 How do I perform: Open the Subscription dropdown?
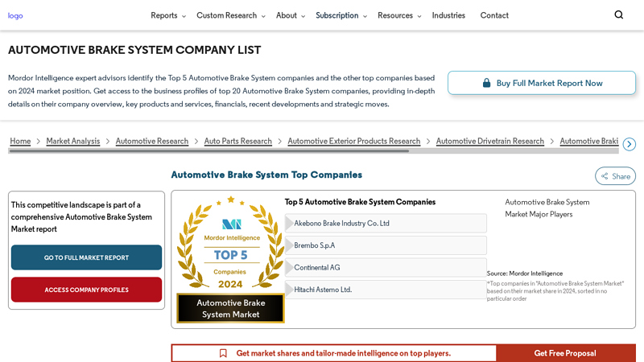click(341, 15)
